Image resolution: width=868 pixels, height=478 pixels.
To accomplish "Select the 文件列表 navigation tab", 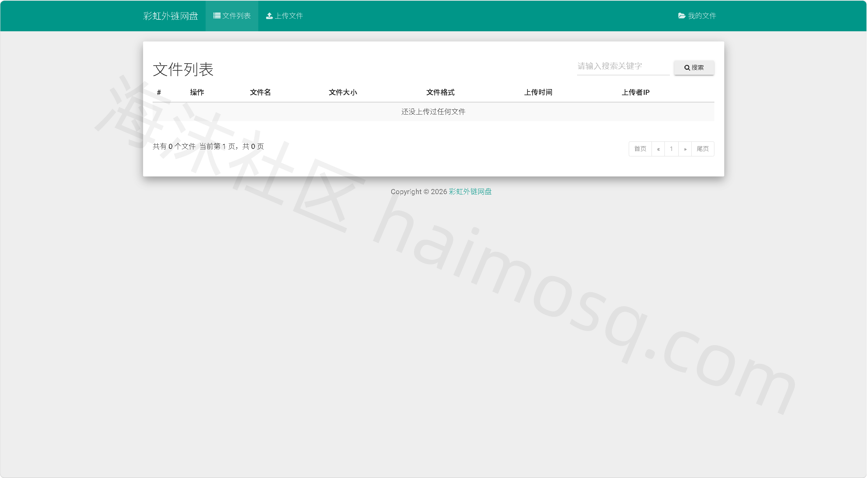I will tap(232, 16).
